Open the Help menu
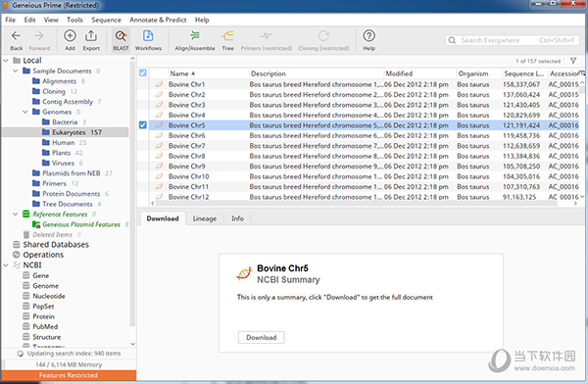The image size is (588, 384). coord(202,20)
